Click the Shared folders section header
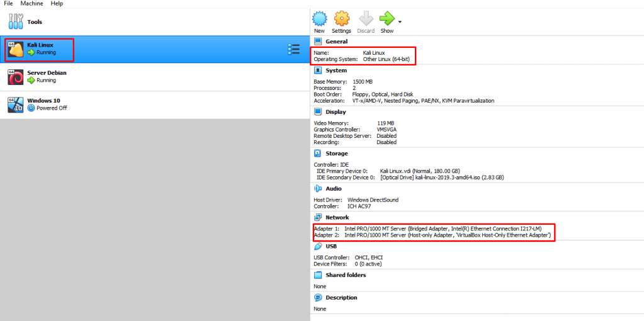The height and width of the screenshot is (321, 644). (345, 275)
